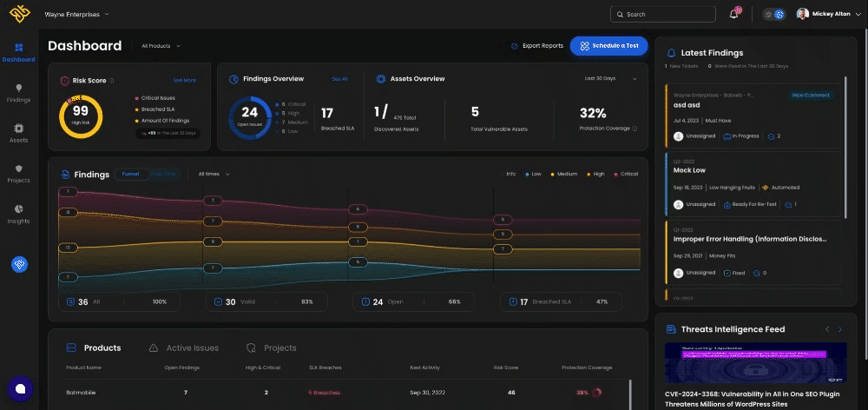This screenshot has width=868, height=410.
Task: Click the blue circular sidebar badge icon
Action: (19, 264)
